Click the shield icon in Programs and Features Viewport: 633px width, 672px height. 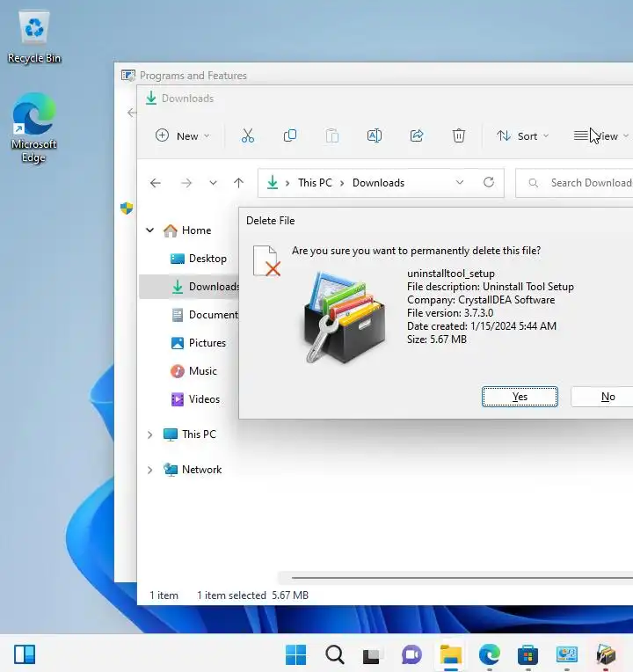(x=127, y=208)
